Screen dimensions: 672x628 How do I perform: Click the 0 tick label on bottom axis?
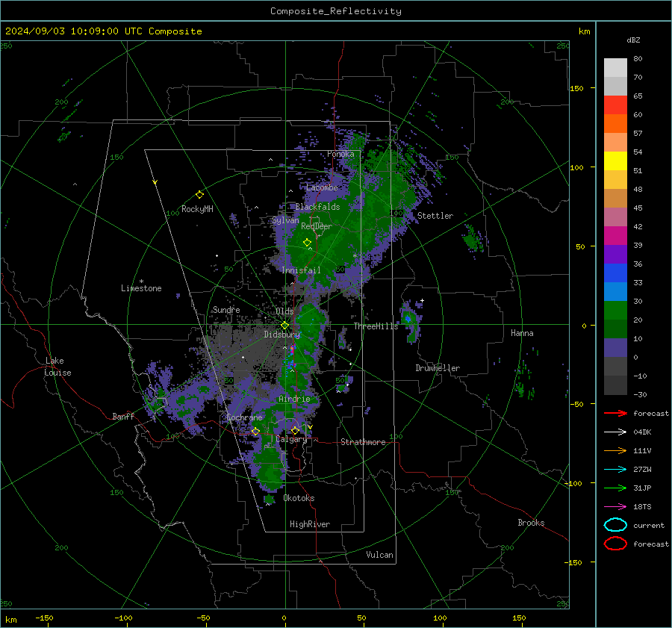point(284,618)
